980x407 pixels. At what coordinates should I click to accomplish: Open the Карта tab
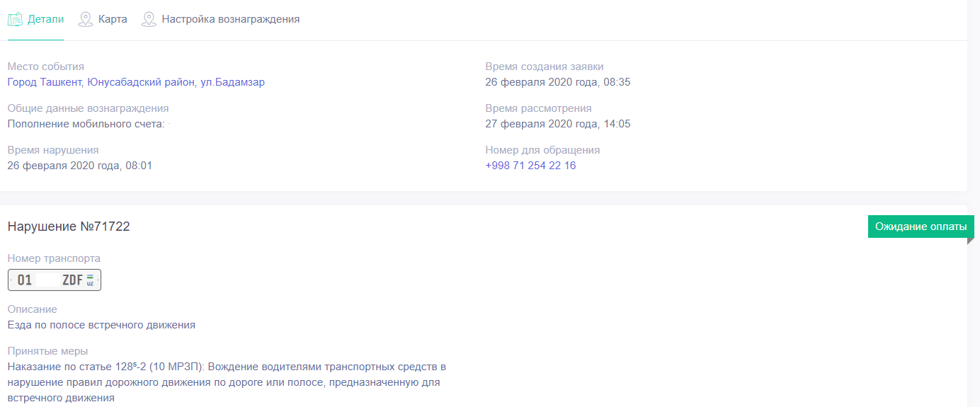(x=113, y=19)
